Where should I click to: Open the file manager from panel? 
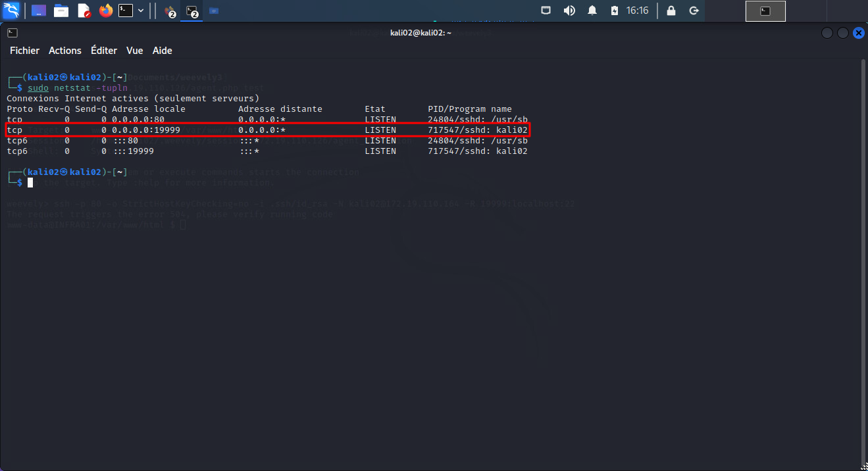click(x=61, y=11)
